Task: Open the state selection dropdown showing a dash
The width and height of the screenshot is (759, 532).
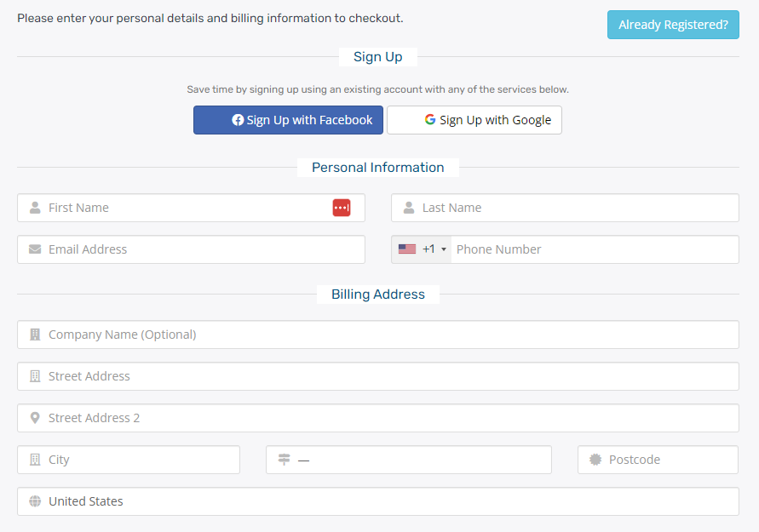Action: (409, 459)
